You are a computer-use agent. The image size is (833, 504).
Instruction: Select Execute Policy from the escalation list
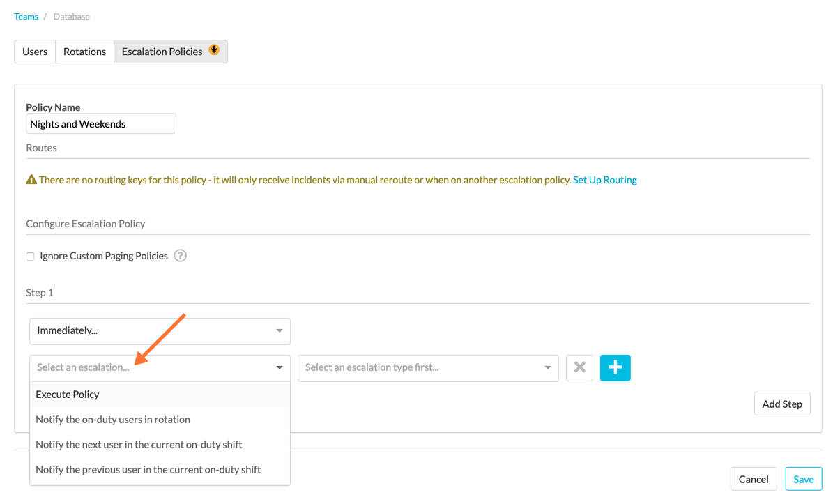68,394
